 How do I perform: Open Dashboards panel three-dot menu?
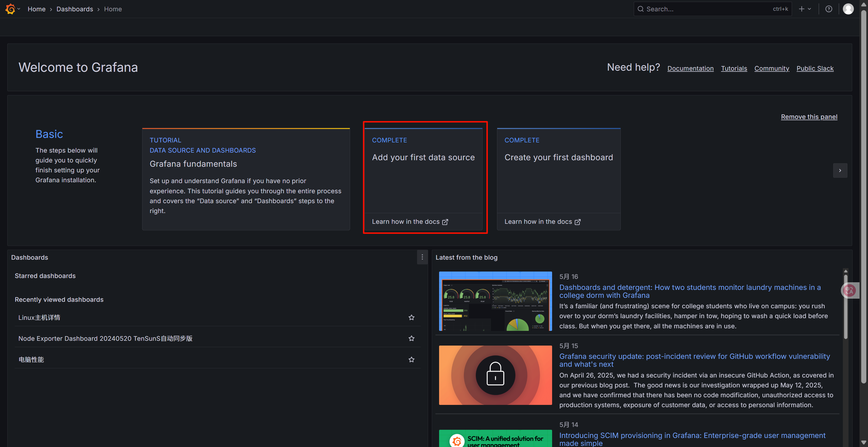[x=422, y=257]
